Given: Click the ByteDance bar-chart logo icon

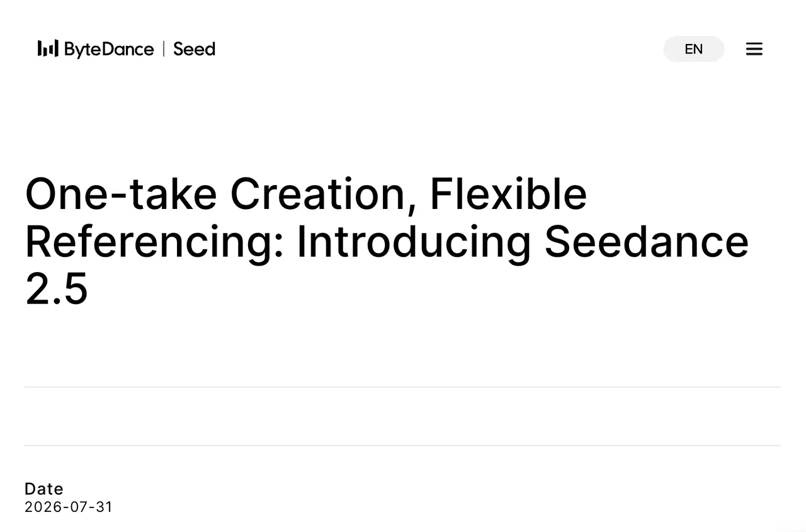Looking at the screenshot, I should coord(48,48).
